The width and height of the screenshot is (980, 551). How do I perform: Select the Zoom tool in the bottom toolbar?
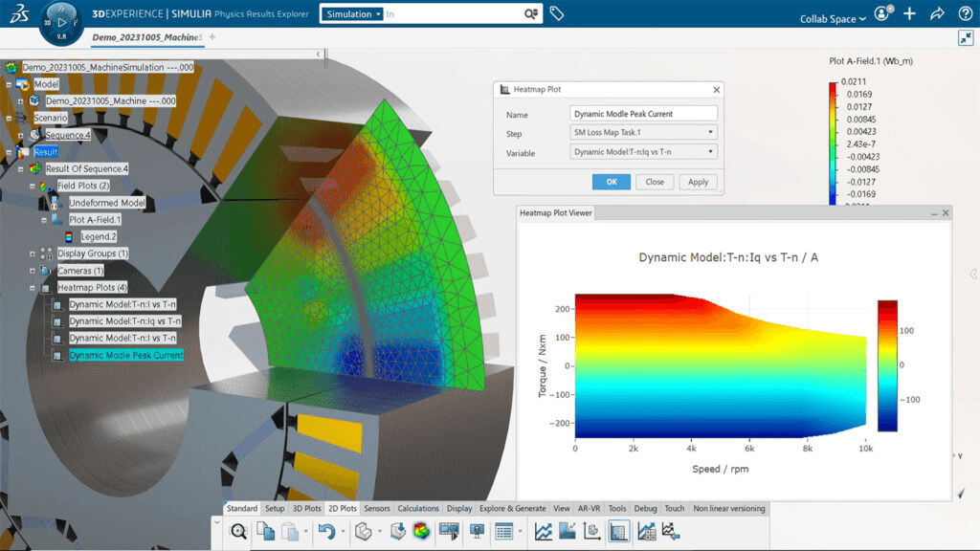[237, 530]
